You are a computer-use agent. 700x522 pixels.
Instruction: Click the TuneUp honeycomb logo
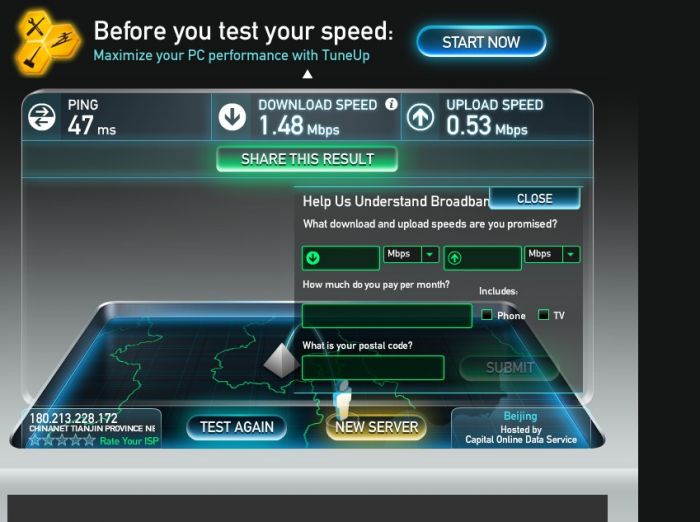click(x=47, y=42)
